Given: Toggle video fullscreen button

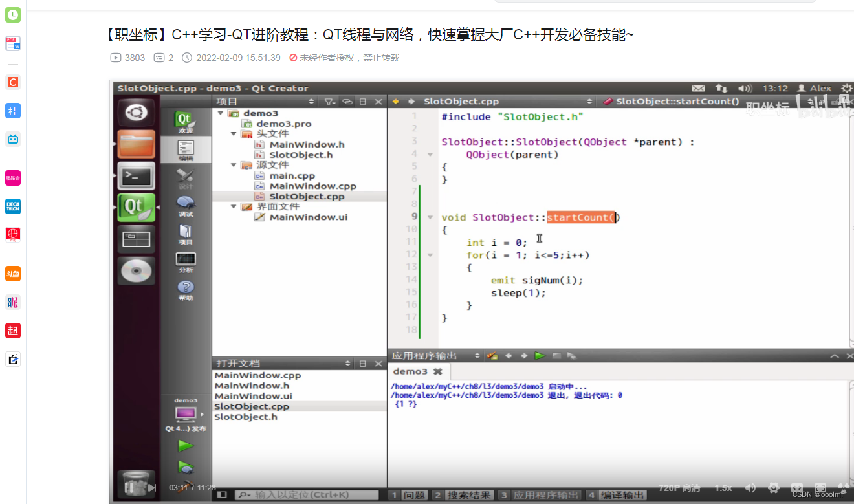Looking at the screenshot, I should [820, 488].
